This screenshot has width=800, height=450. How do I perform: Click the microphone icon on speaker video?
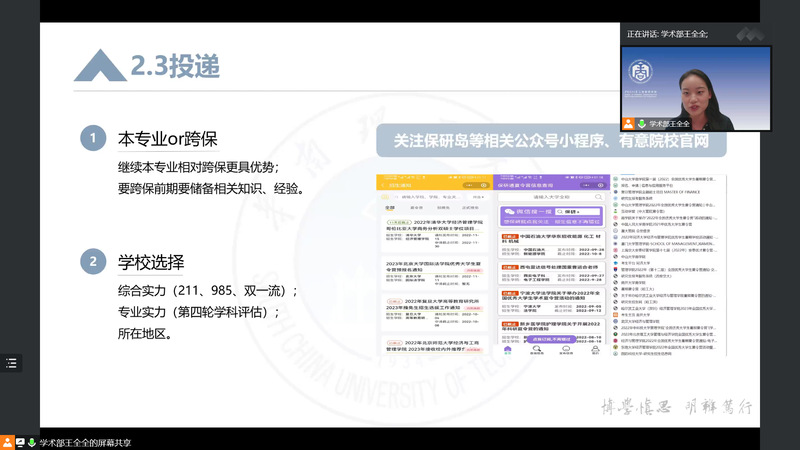click(639, 123)
